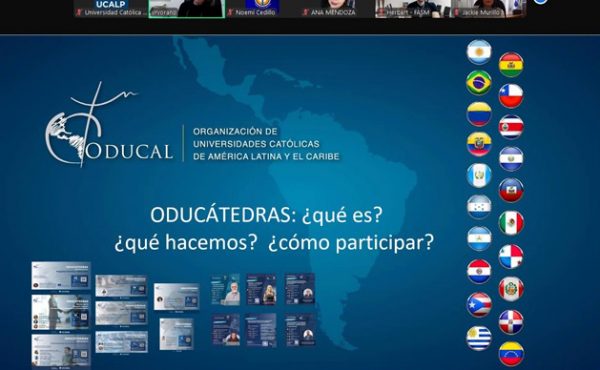
Task: Click the Panama flag icon
Action: 511,256
